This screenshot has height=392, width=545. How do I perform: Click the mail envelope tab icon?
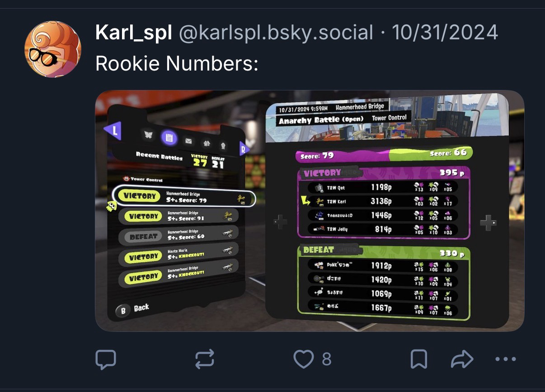tap(188, 141)
